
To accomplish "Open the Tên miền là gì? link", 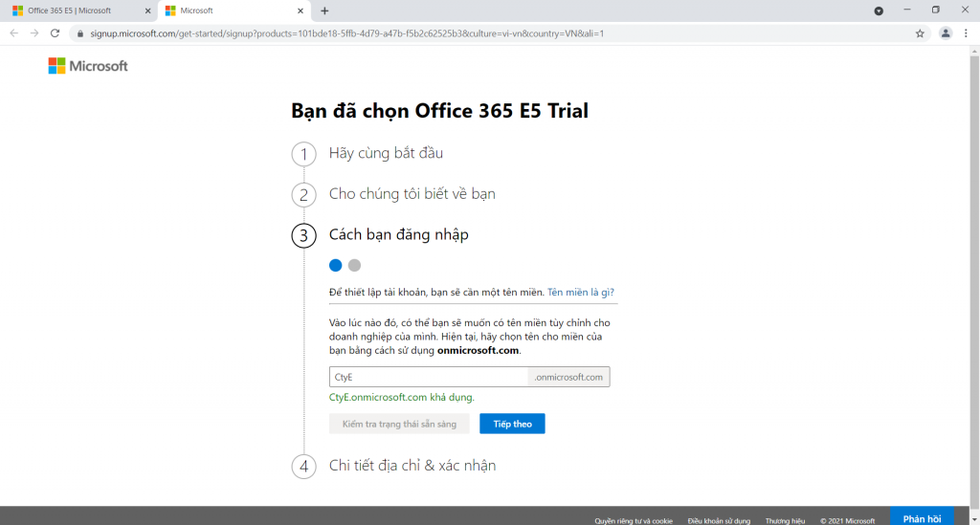I will pos(581,293).
